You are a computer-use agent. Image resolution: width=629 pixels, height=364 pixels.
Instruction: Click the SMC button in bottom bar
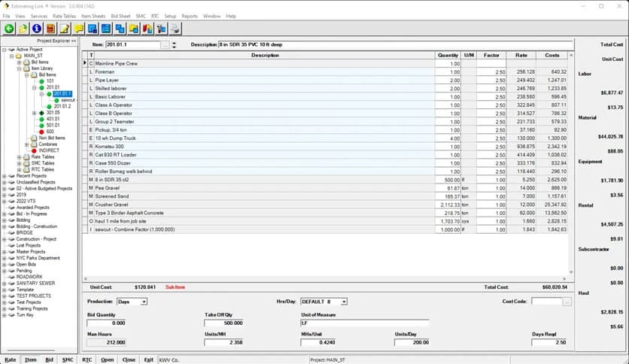pyautogui.click(x=68, y=359)
